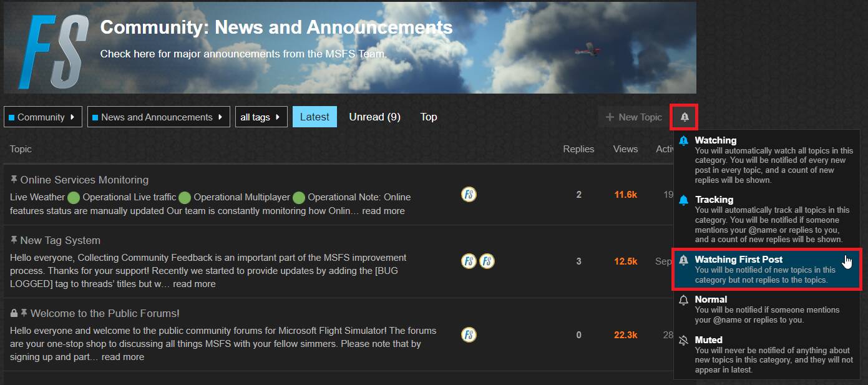Open the second poster avatar on New Tag System row
This screenshot has width=868, height=385.
pos(487,261)
